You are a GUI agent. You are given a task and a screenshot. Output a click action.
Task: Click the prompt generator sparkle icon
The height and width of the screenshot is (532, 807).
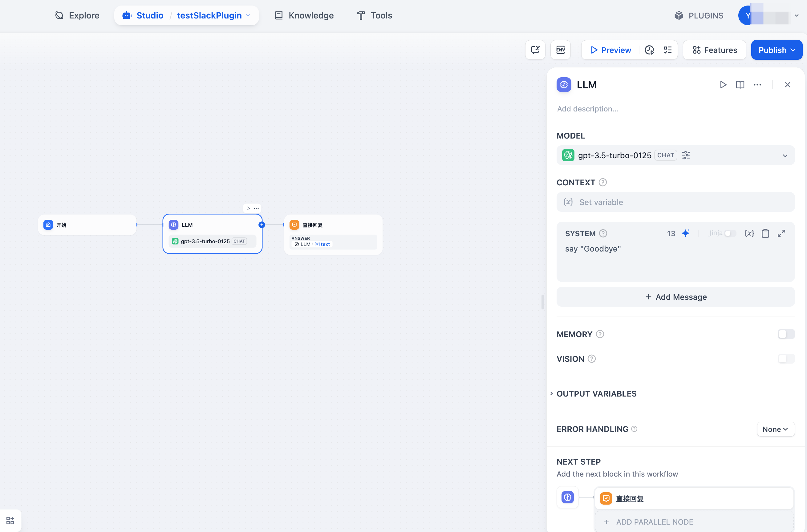tap(686, 233)
